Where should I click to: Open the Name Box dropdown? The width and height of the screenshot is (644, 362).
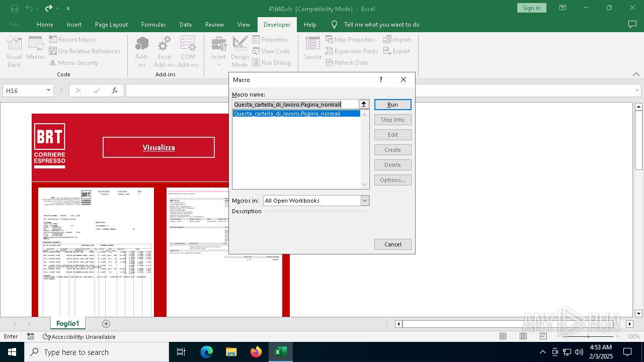tap(49, 90)
